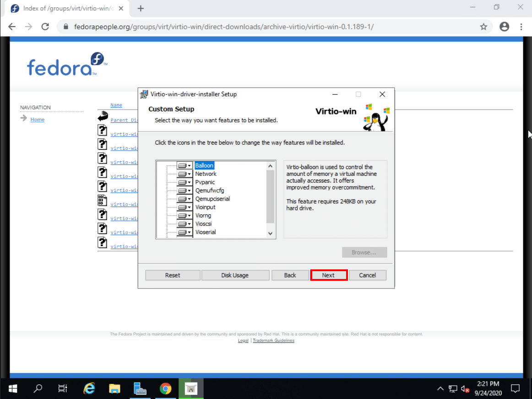Open the Qemufwcfg feature install dropdown

pos(185,191)
